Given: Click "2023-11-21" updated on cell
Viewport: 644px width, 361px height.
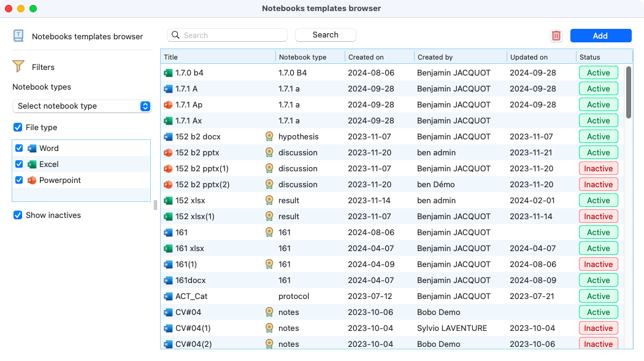Looking at the screenshot, I should (531, 152).
